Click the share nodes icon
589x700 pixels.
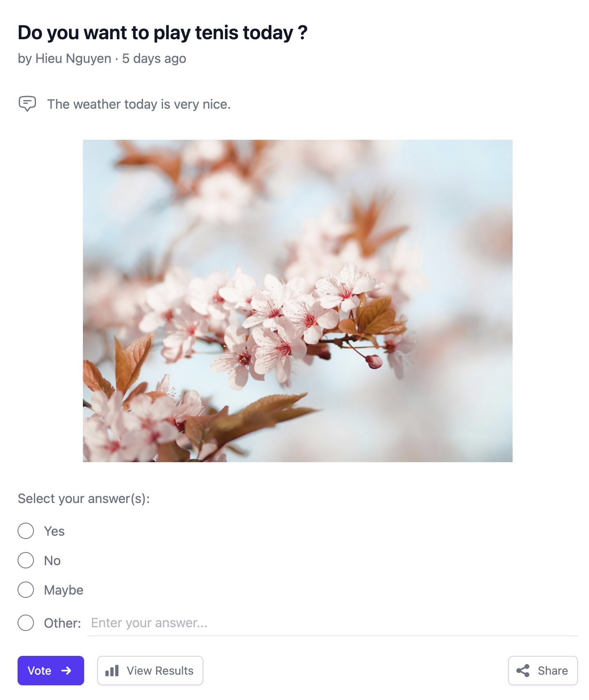[x=523, y=671]
